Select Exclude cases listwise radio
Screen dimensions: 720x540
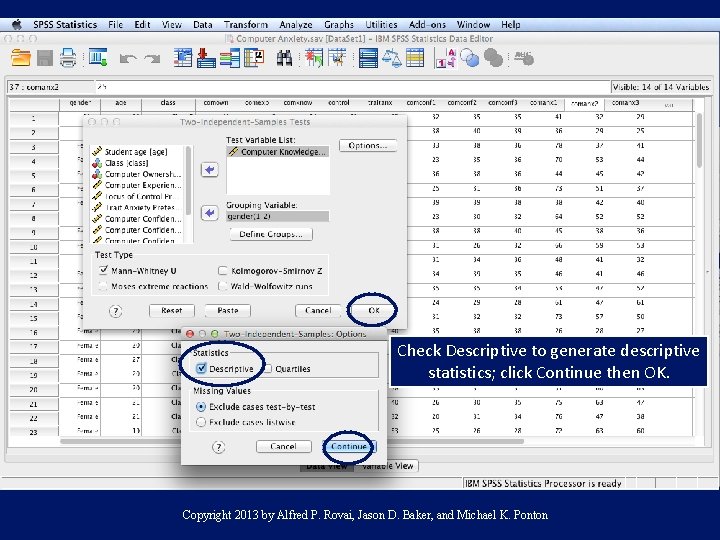(201, 422)
